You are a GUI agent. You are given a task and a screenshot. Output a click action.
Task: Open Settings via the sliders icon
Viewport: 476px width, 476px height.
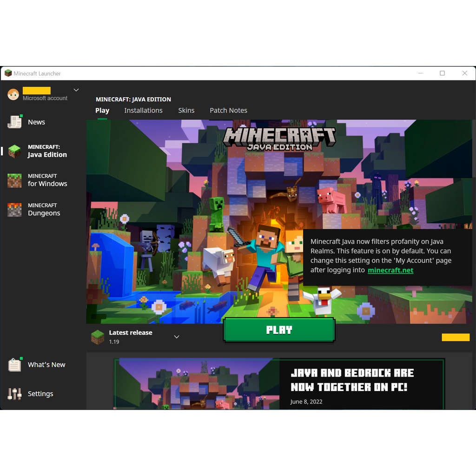[14, 394]
